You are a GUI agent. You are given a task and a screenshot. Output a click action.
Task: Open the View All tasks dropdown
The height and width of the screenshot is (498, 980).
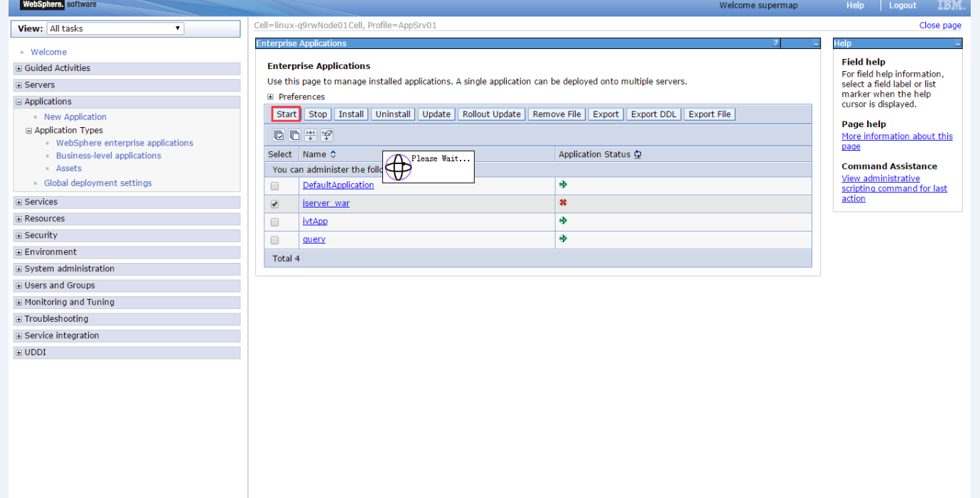[115, 28]
